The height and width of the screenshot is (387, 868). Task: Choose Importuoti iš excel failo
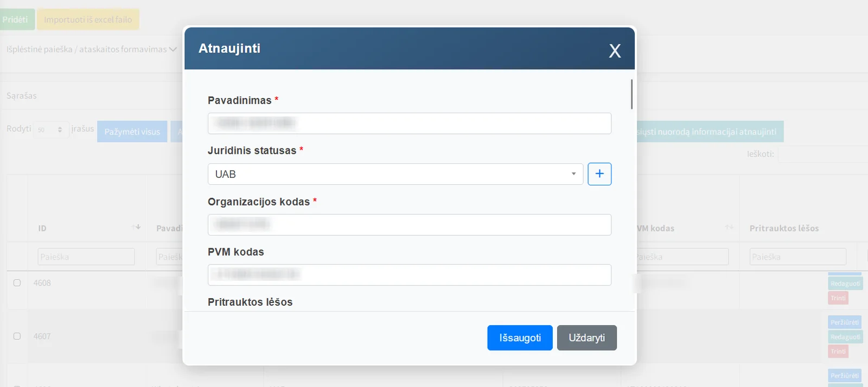(x=88, y=20)
